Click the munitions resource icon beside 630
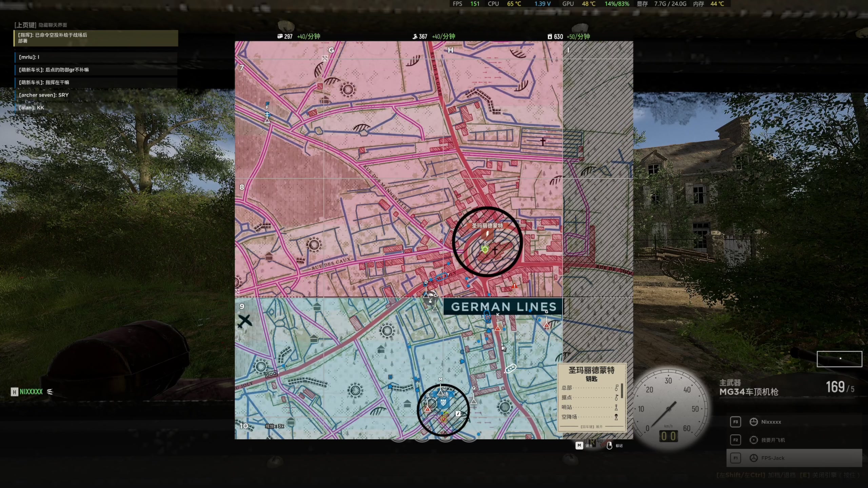The height and width of the screenshot is (488, 868). 550,36
